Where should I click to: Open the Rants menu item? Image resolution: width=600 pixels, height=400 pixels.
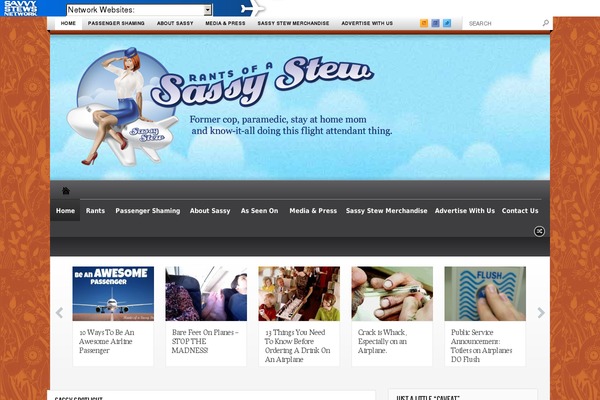pyautogui.click(x=95, y=211)
